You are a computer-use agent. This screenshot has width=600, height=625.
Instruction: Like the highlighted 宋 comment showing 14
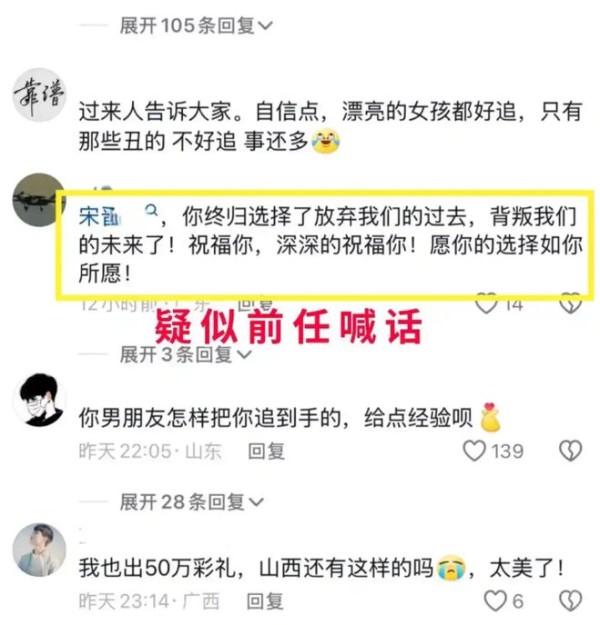pos(486,305)
